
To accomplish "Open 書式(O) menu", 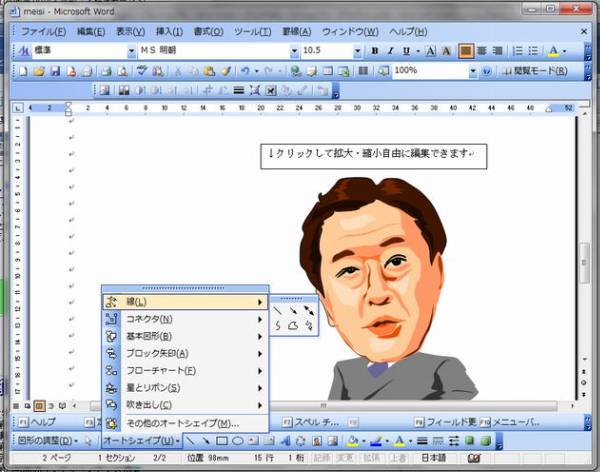I will click(209, 31).
